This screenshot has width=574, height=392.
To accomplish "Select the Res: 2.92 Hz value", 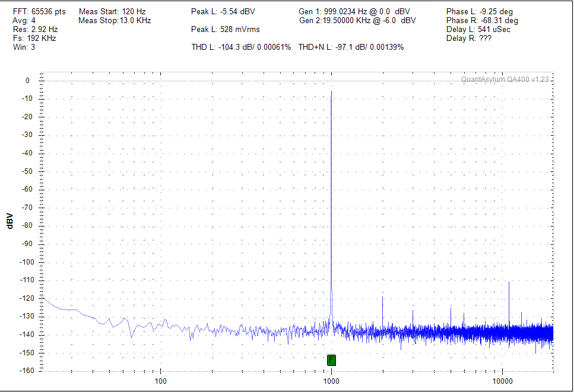I will pyautogui.click(x=35, y=29).
